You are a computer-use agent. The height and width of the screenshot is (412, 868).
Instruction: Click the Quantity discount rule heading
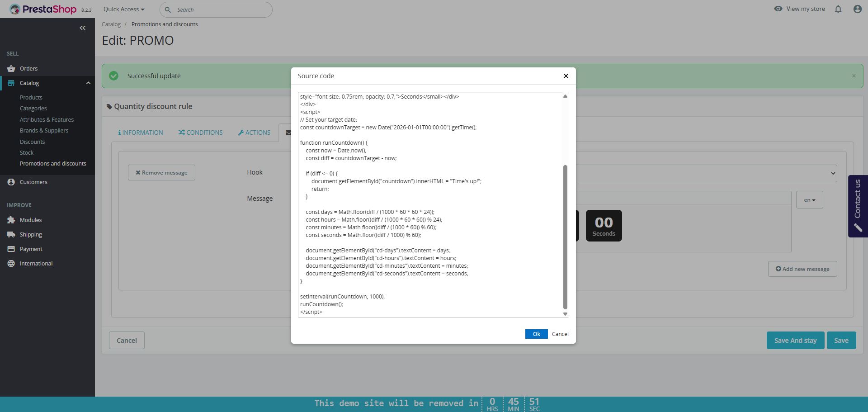(x=153, y=106)
